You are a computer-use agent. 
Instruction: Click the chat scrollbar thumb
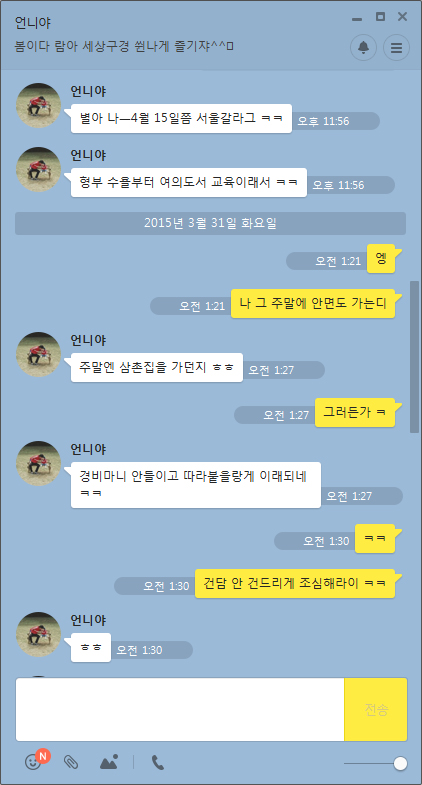[x=414, y=356]
